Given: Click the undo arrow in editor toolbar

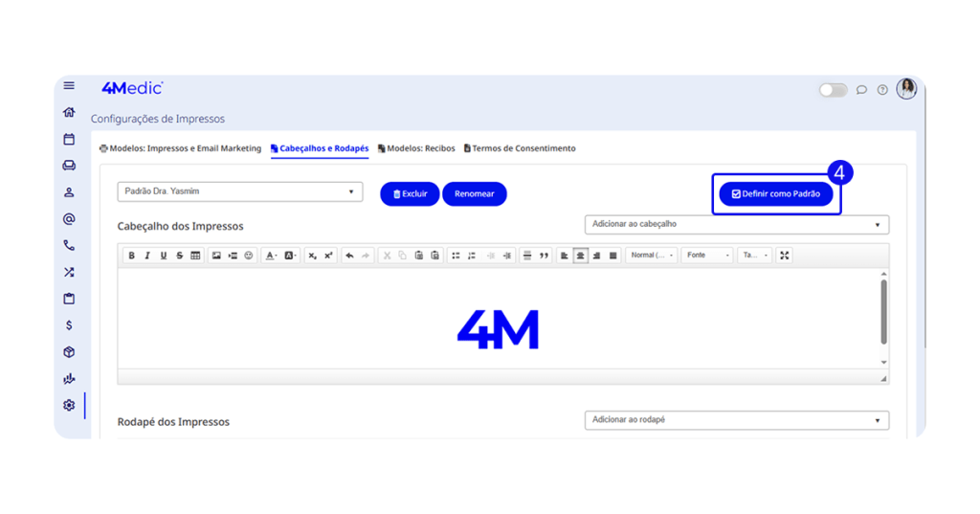Looking at the screenshot, I should (x=349, y=256).
